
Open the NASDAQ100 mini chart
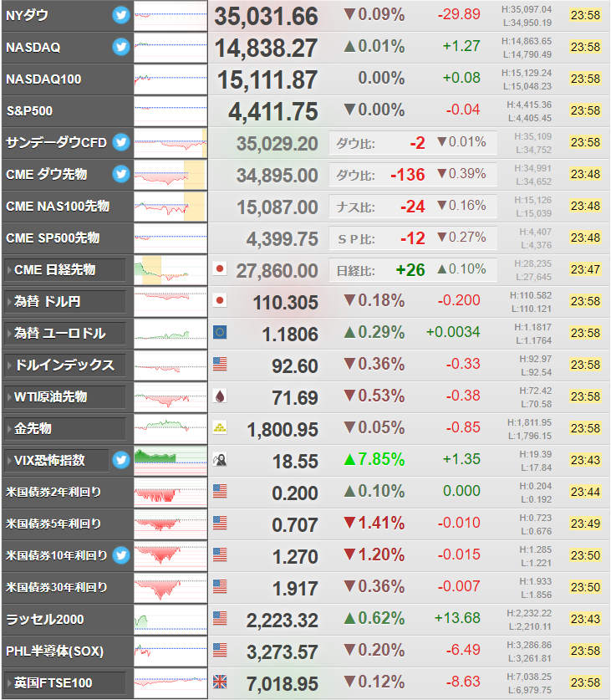tap(171, 79)
